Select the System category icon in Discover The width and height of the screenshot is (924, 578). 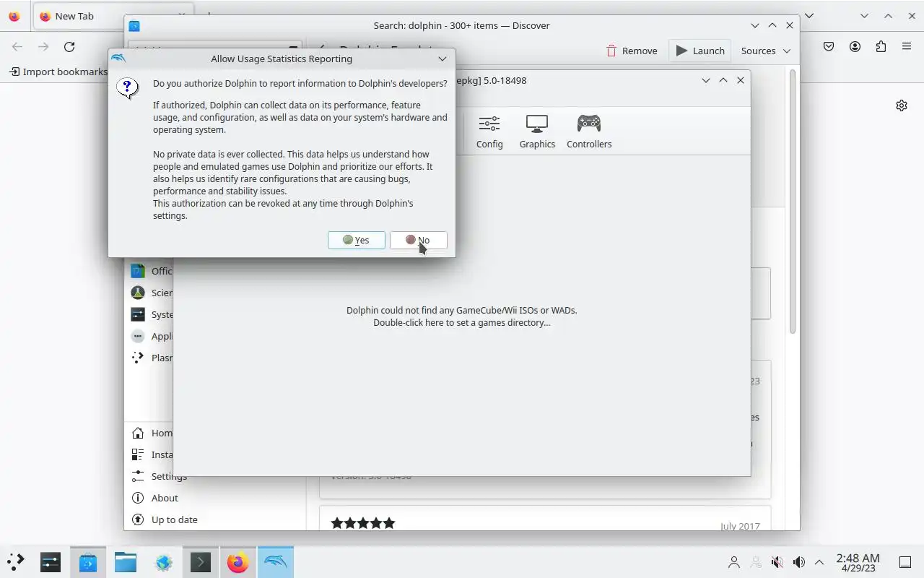(x=138, y=314)
